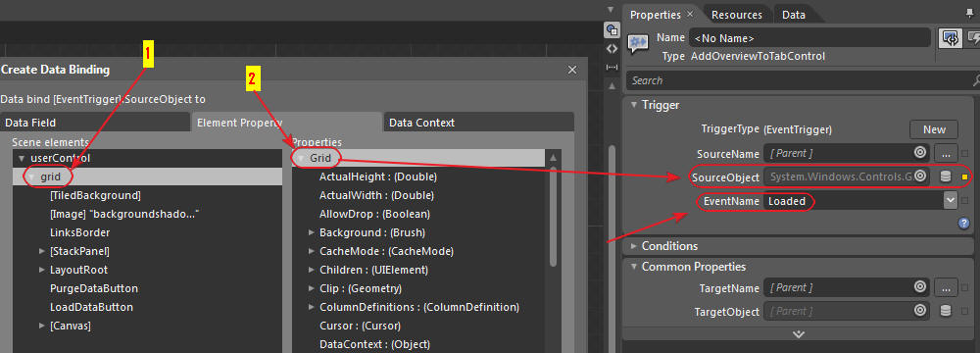Click the EventName advanced options square
The height and width of the screenshot is (353, 980).
pyautogui.click(x=965, y=201)
